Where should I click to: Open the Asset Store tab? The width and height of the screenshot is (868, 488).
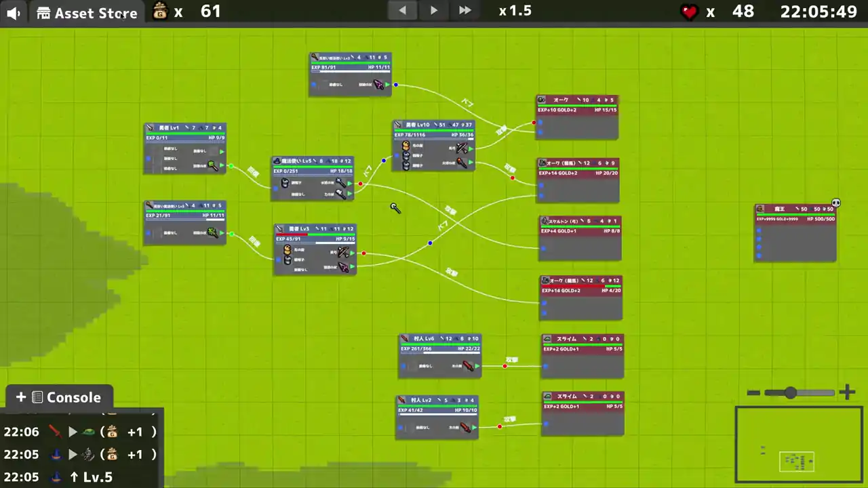(x=86, y=13)
